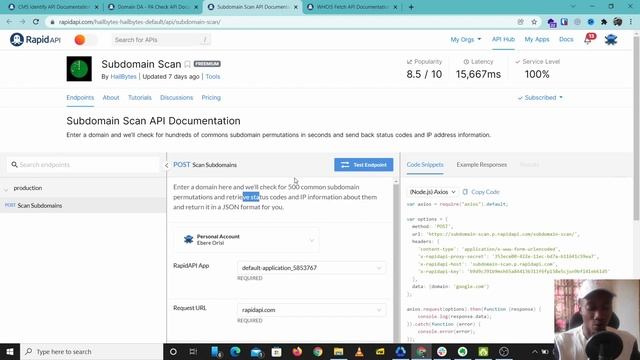Go back in browser history

pos(9,22)
